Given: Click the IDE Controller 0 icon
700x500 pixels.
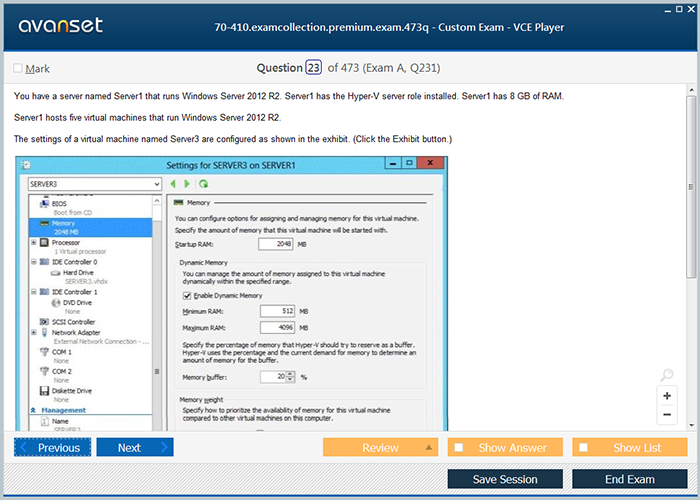Looking at the screenshot, I should pyautogui.click(x=44, y=262).
